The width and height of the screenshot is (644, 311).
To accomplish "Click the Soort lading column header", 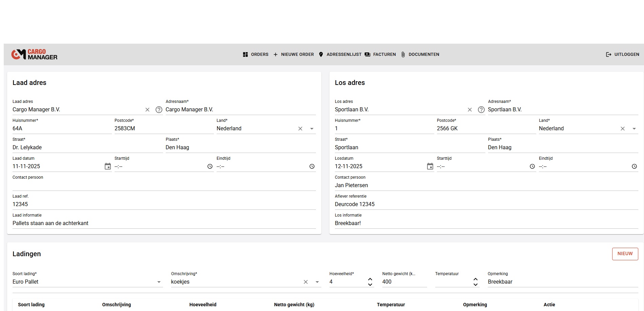I will (31, 305).
